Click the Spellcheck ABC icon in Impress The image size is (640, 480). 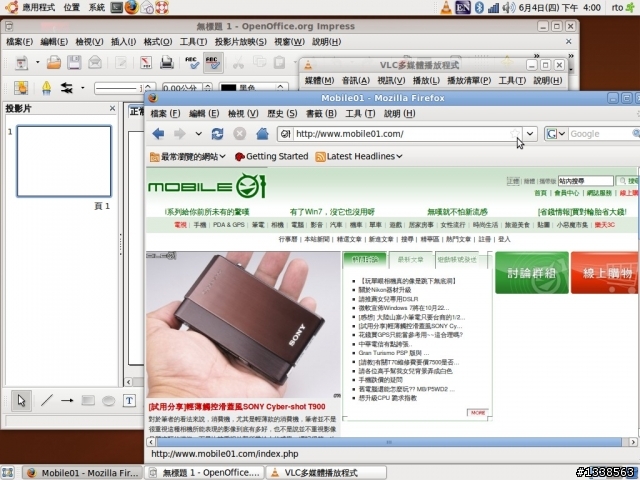coord(192,63)
